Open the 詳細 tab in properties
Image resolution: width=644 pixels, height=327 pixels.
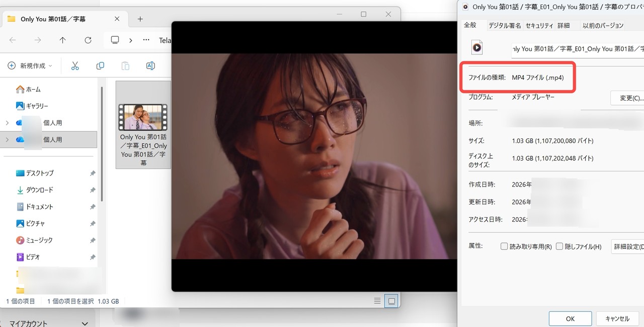click(562, 25)
